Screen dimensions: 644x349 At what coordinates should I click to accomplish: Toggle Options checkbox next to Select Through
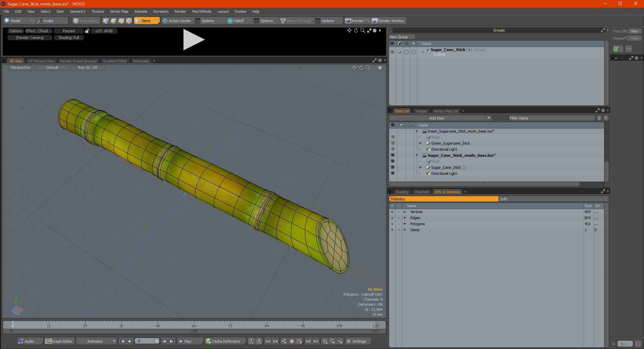tap(318, 21)
